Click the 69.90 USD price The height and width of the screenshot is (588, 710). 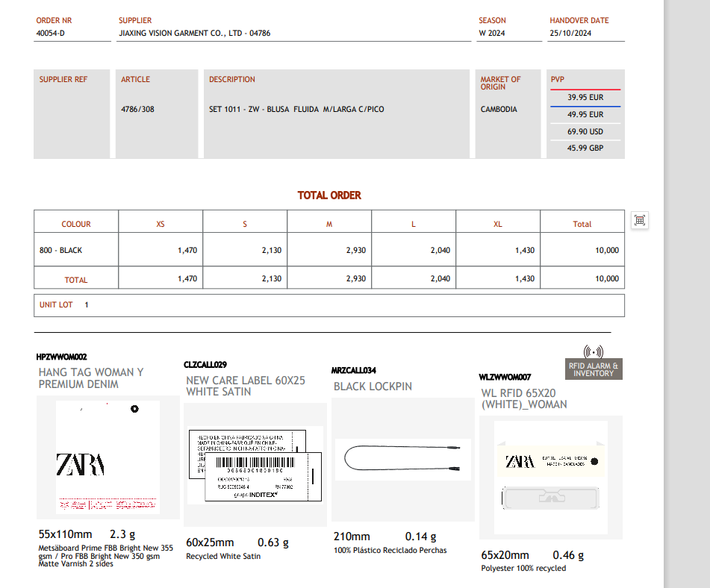(585, 132)
